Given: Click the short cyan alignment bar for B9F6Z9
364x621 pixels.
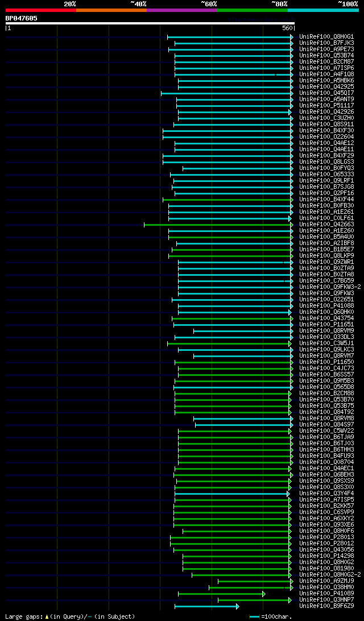Looking at the screenshot, I should tap(207, 607).
